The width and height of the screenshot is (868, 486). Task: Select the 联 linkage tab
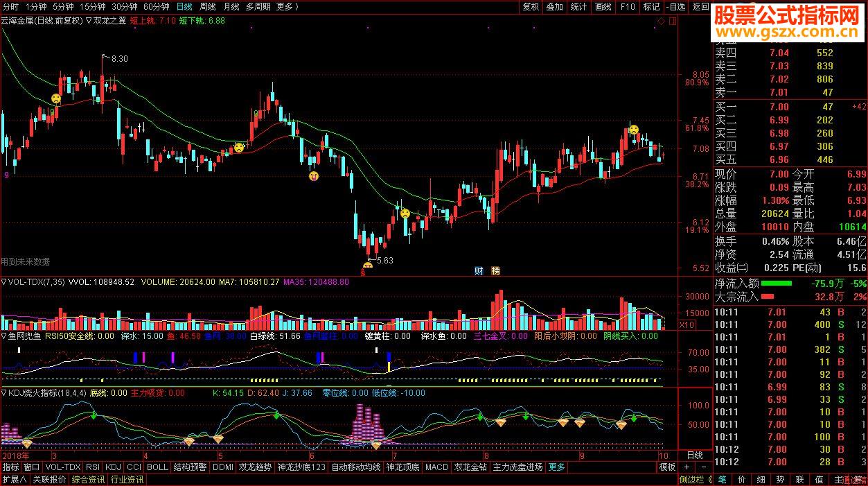799,480
